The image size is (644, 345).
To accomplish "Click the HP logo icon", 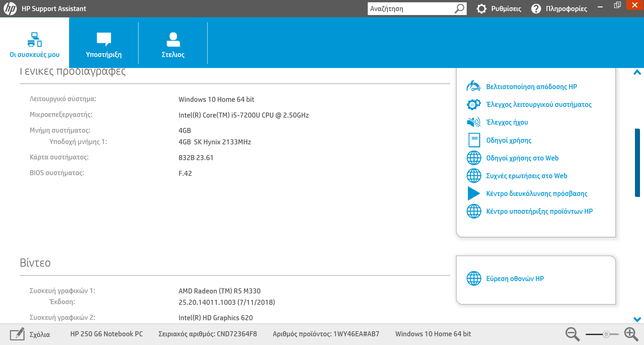I will tap(10, 9).
